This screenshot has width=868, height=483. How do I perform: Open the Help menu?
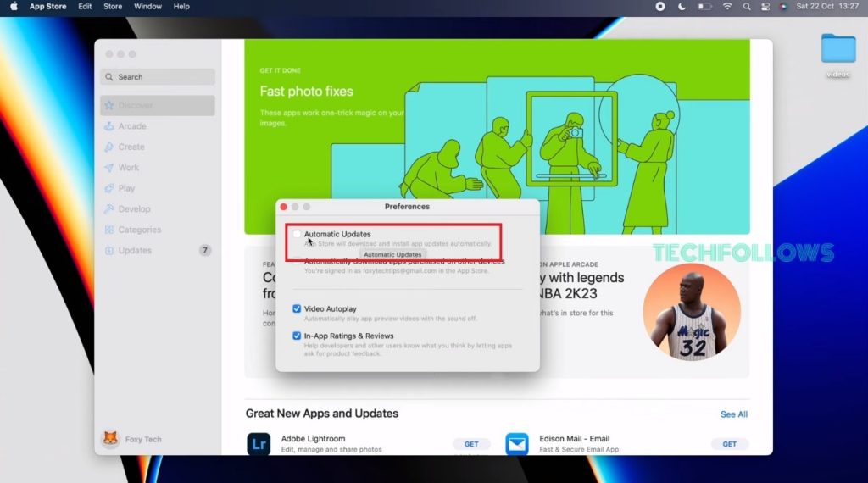[181, 6]
